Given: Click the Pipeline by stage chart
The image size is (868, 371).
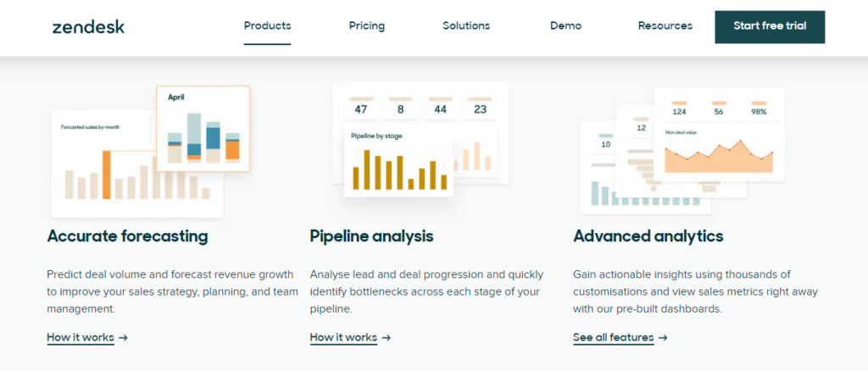Looking at the screenshot, I should click(398, 162).
